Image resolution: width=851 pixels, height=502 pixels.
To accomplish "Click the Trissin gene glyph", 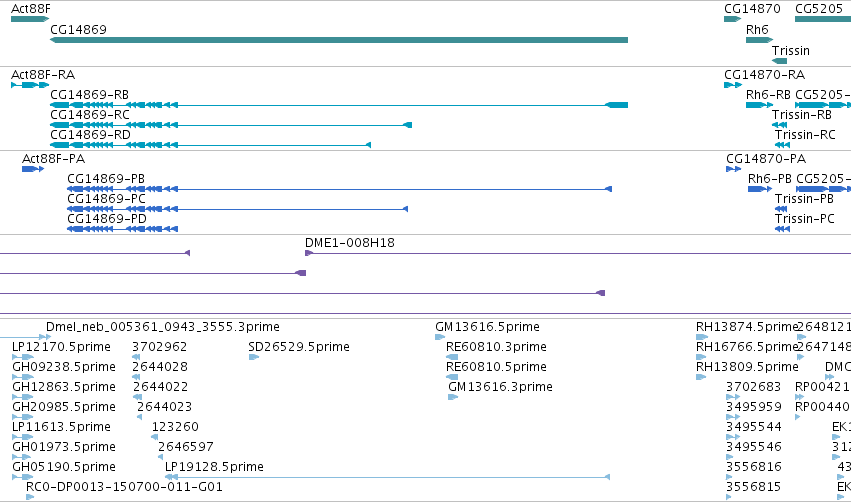I will pos(779,61).
